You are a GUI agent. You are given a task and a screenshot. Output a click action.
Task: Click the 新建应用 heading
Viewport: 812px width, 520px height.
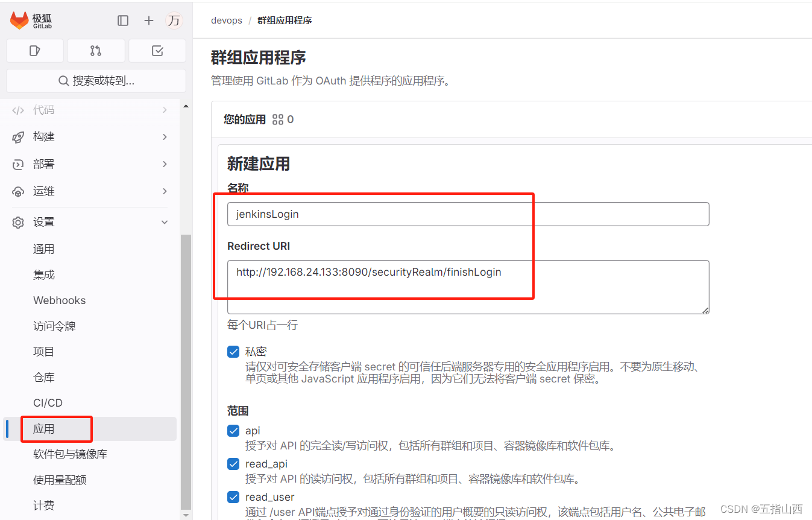[x=259, y=163]
